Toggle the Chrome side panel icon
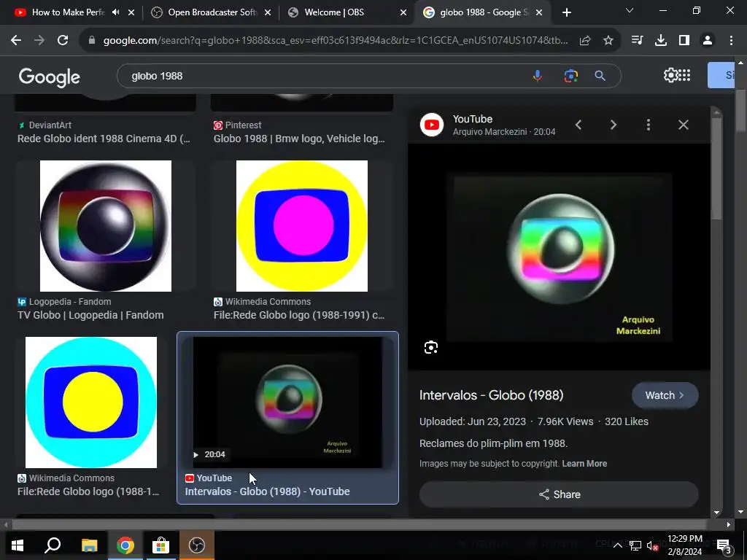The height and width of the screenshot is (560, 747). [x=684, y=41]
